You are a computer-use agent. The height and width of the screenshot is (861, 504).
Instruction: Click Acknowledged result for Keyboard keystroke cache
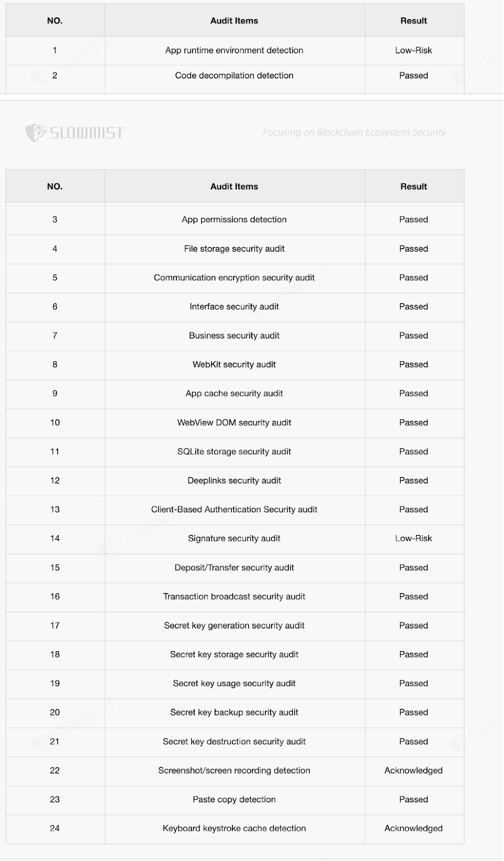(413, 829)
